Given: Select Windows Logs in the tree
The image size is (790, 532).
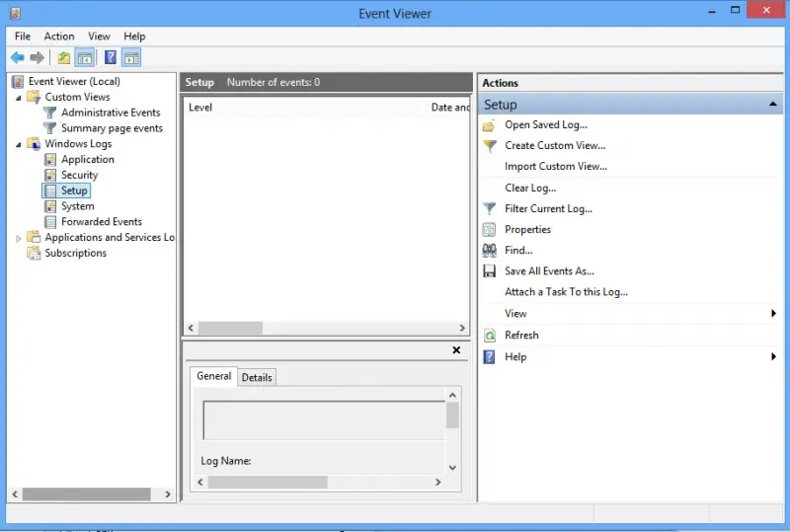Looking at the screenshot, I should pos(78,144).
